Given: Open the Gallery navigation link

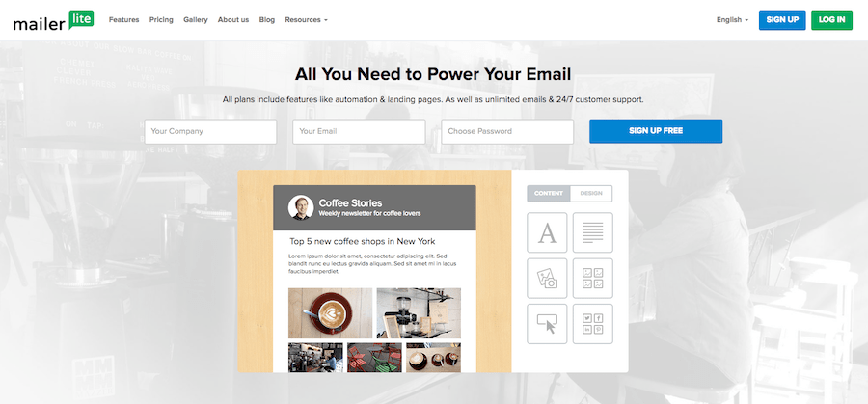Looking at the screenshot, I should (195, 19).
